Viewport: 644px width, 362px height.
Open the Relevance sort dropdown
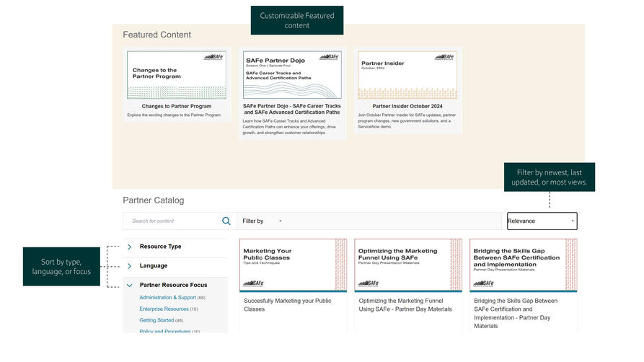pos(542,221)
